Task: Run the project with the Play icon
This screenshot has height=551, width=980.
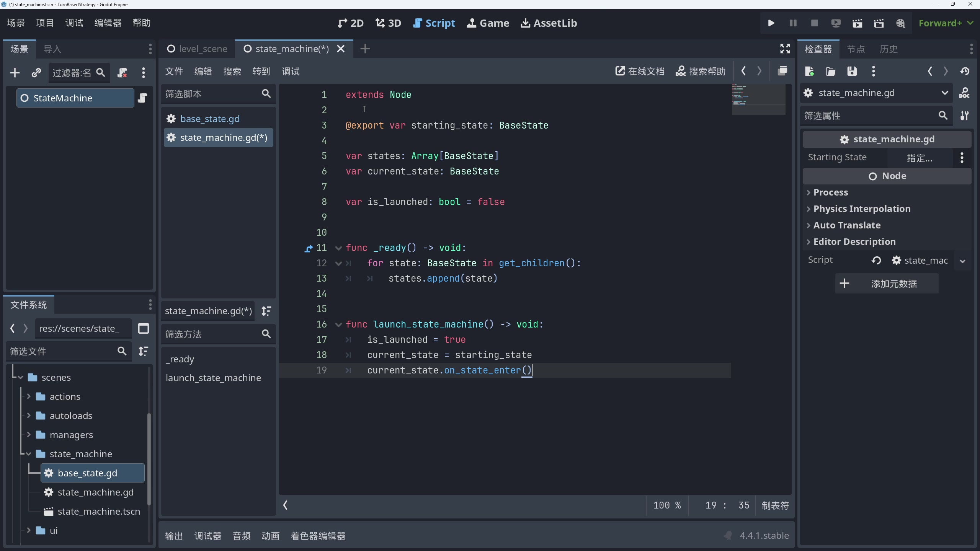Action: click(771, 23)
